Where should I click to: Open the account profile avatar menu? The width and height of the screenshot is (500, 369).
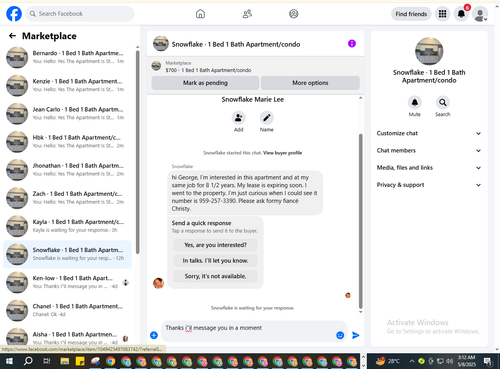pyautogui.click(x=480, y=14)
